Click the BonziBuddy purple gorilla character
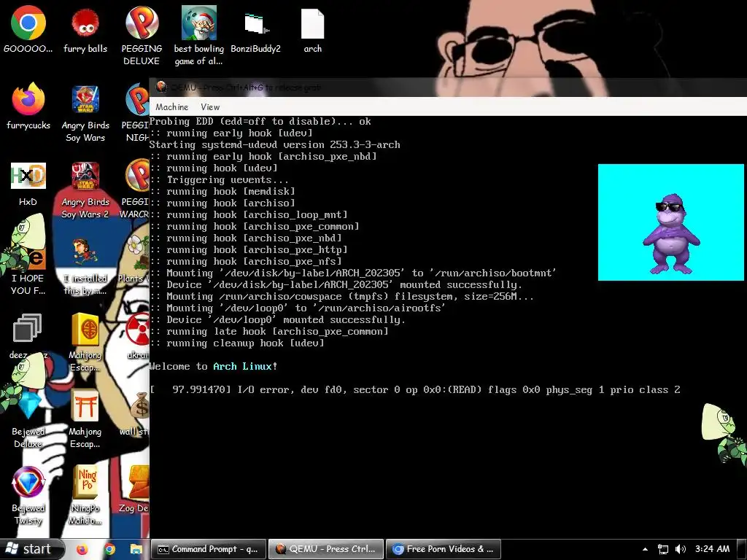 point(671,233)
